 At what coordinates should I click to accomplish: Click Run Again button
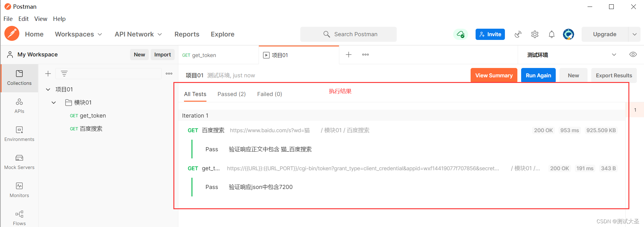(539, 75)
